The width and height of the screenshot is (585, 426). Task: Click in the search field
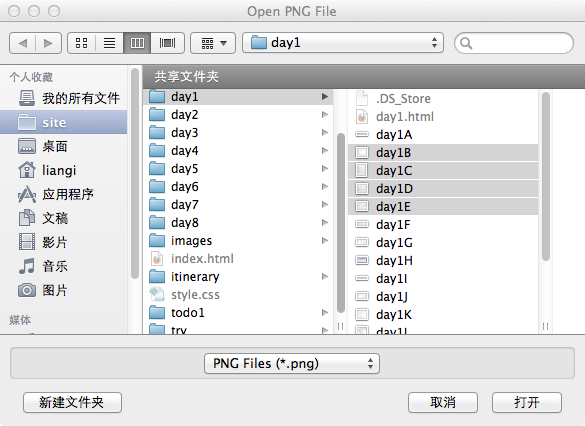(514, 43)
